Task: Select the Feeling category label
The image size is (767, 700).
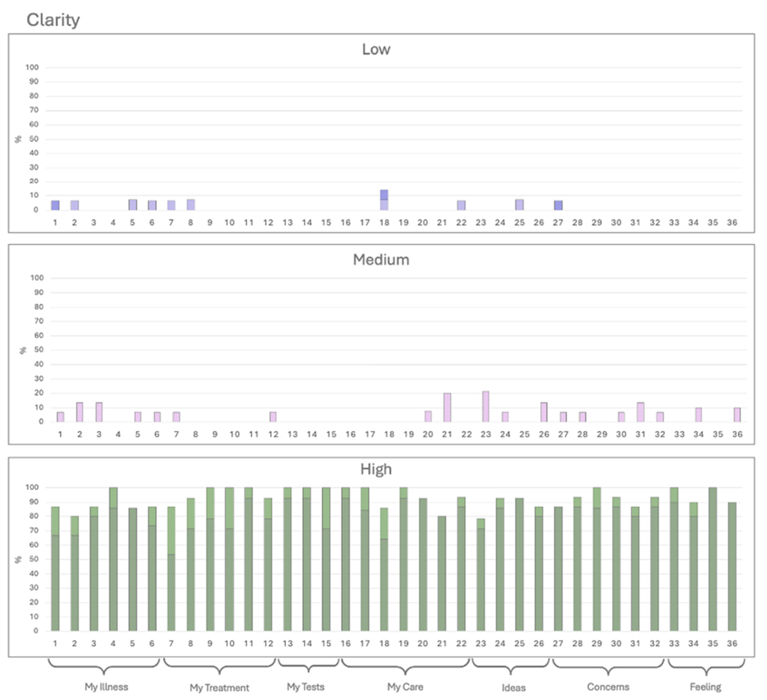Action: [705, 687]
